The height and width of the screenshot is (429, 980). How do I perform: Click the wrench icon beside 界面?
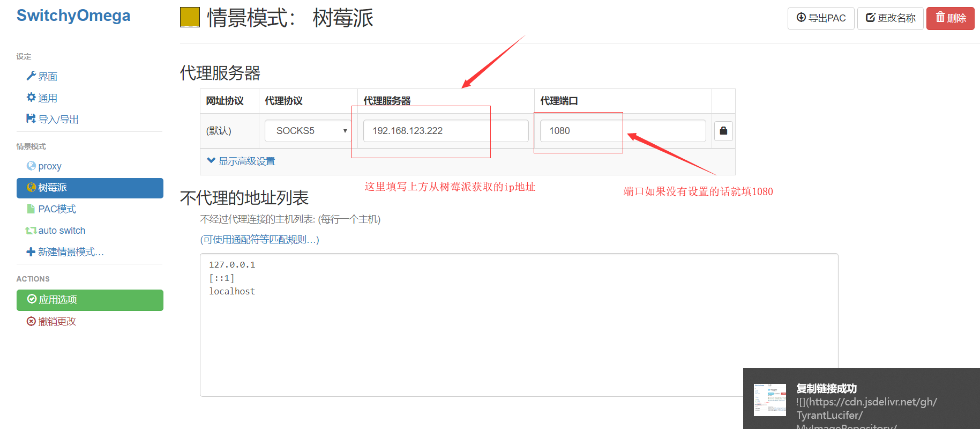[31, 76]
